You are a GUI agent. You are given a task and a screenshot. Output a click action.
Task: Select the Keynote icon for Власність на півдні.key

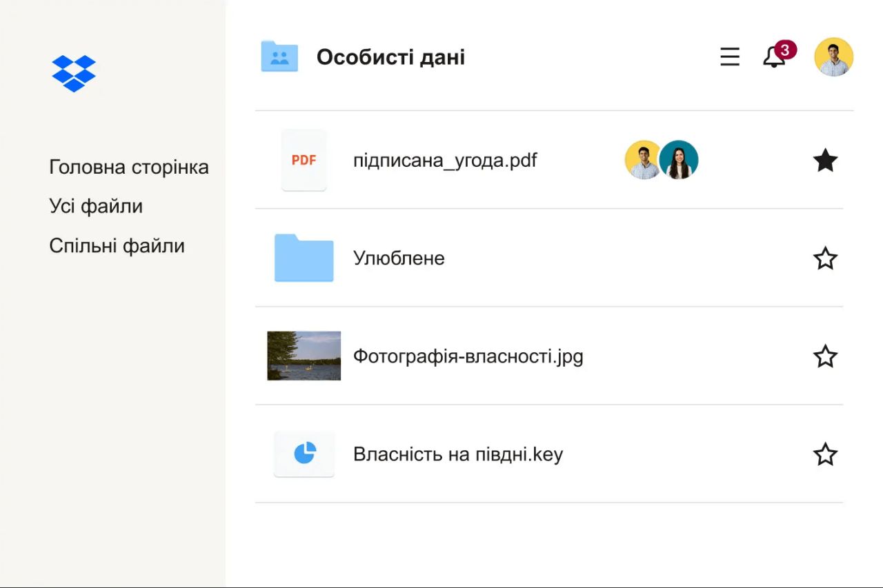click(304, 454)
